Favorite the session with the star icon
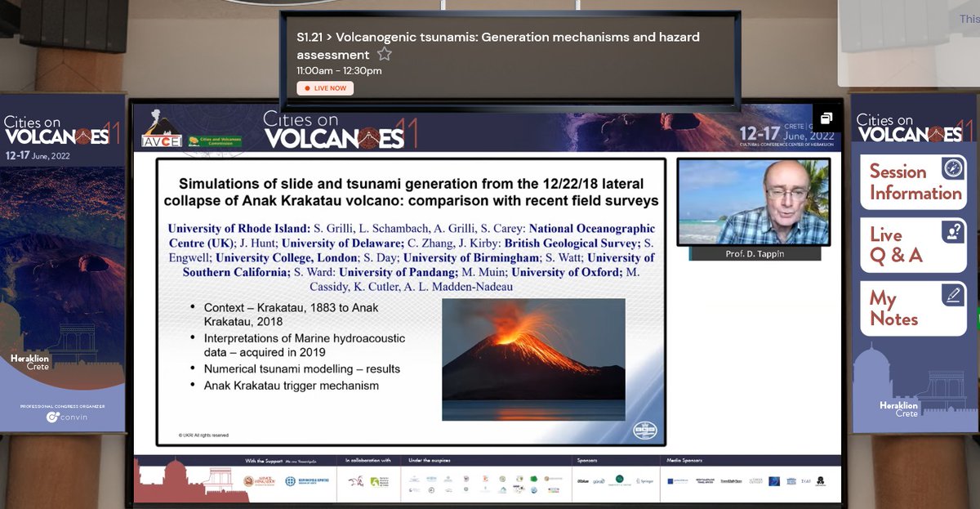This screenshot has height=509, width=980. point(384,55)
